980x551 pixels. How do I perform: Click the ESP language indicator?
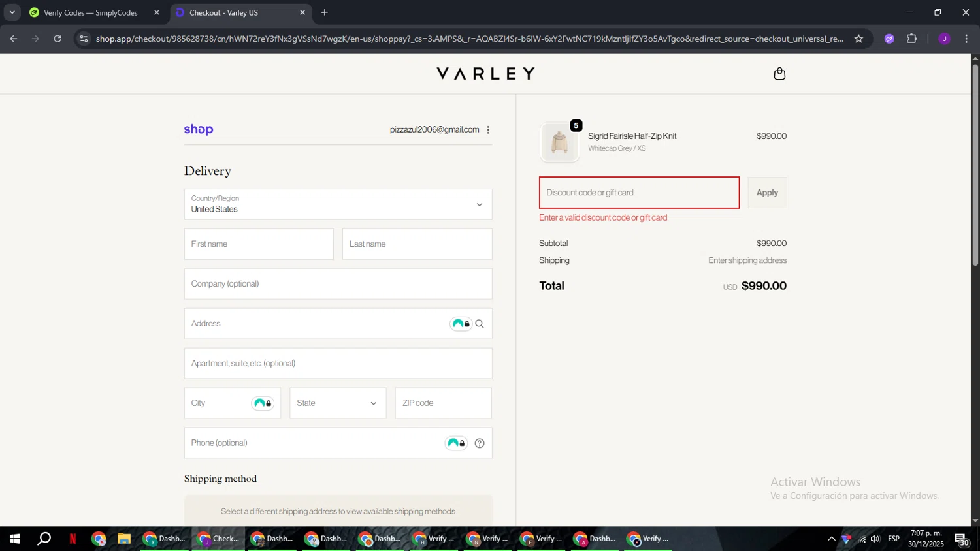pyautogui.click(x=894, y=539)
